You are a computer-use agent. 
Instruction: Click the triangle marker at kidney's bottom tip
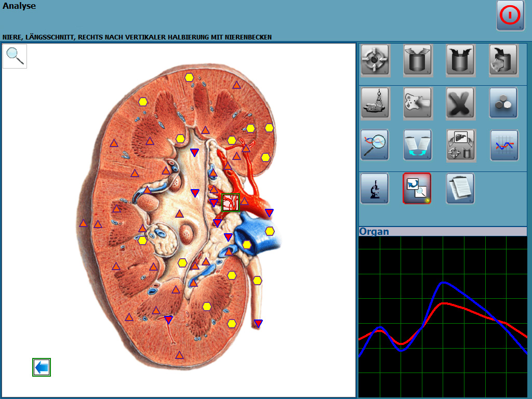coord(179,355)
